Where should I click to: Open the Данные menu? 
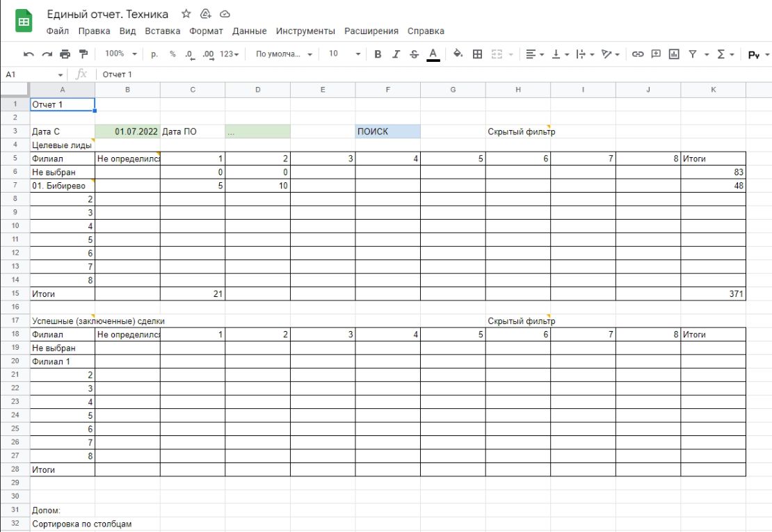249,31
